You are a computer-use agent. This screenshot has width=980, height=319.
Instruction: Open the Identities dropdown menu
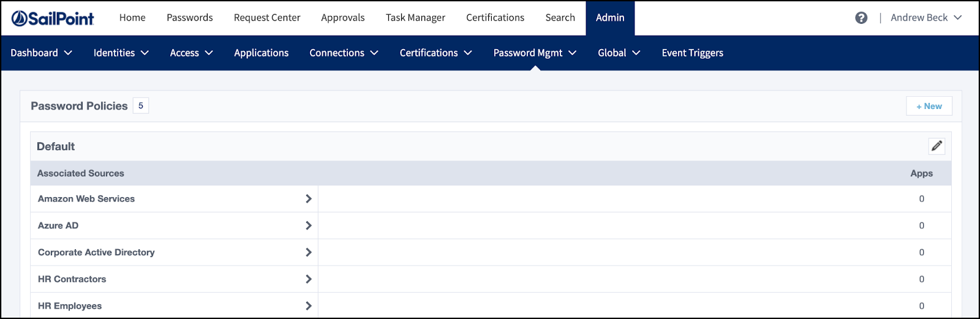coord(121,53)
